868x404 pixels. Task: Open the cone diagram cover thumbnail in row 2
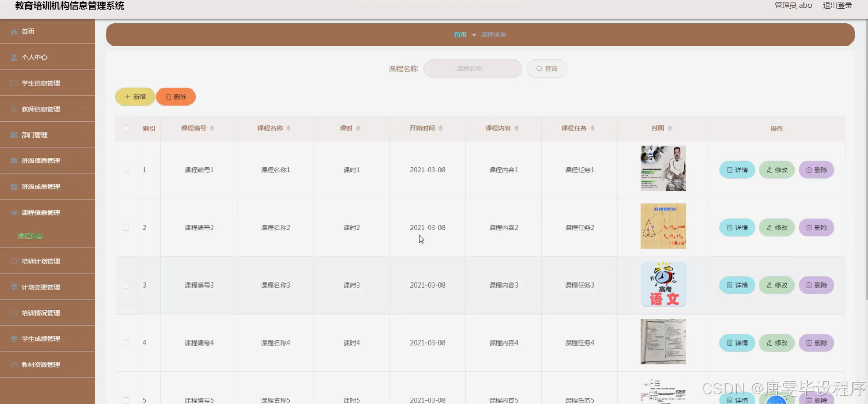coord(663,226)
